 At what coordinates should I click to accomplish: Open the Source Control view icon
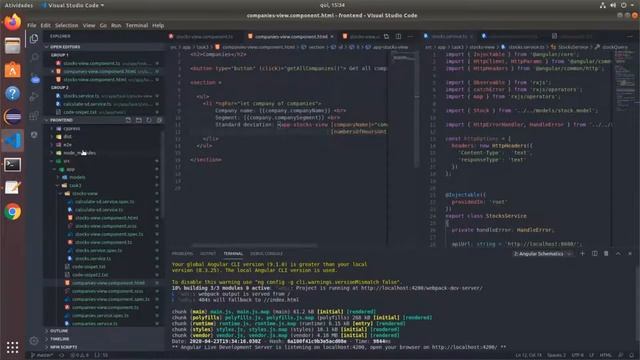35,78
